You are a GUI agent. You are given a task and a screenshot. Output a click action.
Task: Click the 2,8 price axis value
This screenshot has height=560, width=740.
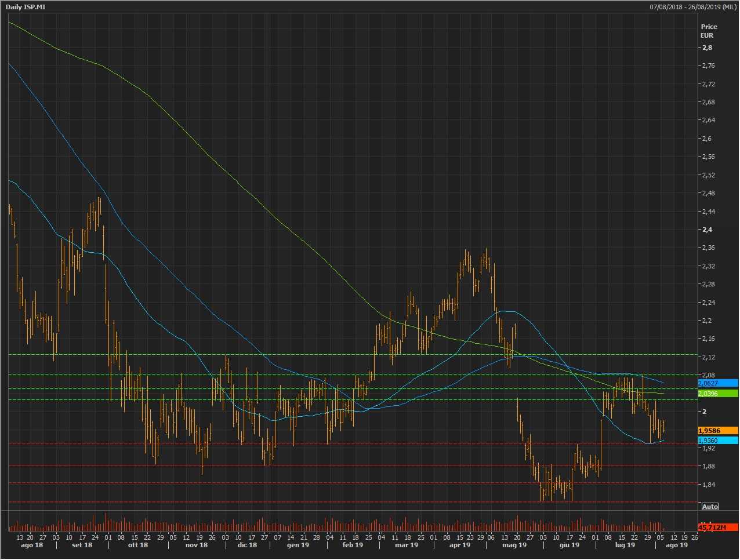click(707, 48)
